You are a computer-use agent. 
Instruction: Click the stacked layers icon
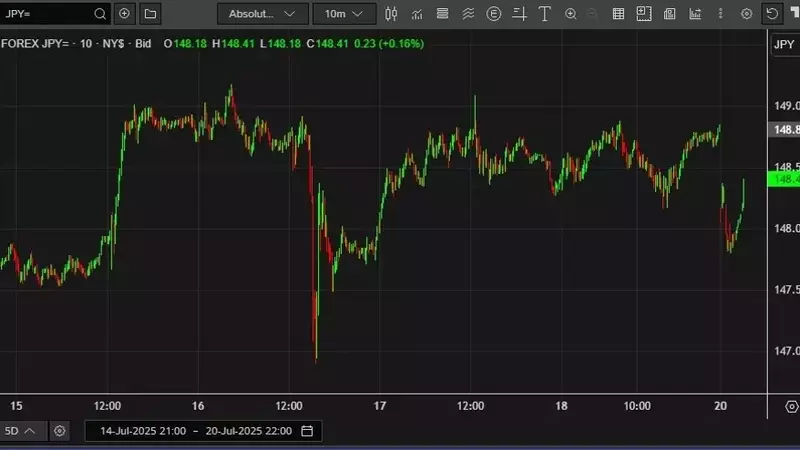(442, 14)
